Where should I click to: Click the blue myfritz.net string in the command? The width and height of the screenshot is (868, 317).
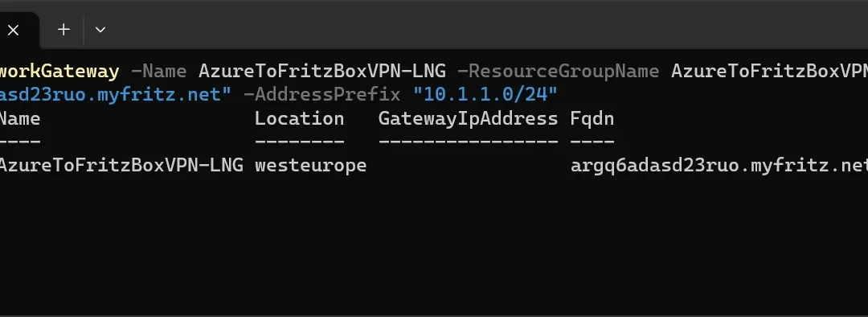[x=115, y=94]
